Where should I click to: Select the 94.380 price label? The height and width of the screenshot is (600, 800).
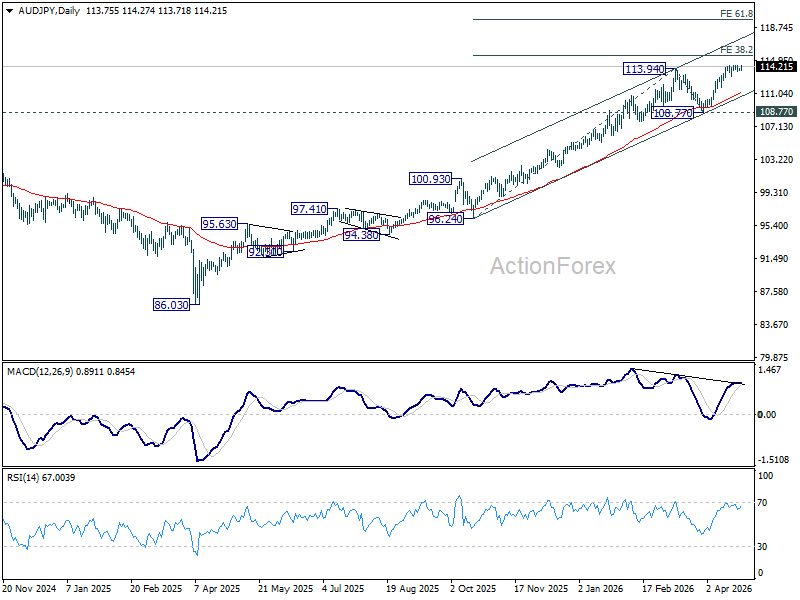tap(361, 235)
